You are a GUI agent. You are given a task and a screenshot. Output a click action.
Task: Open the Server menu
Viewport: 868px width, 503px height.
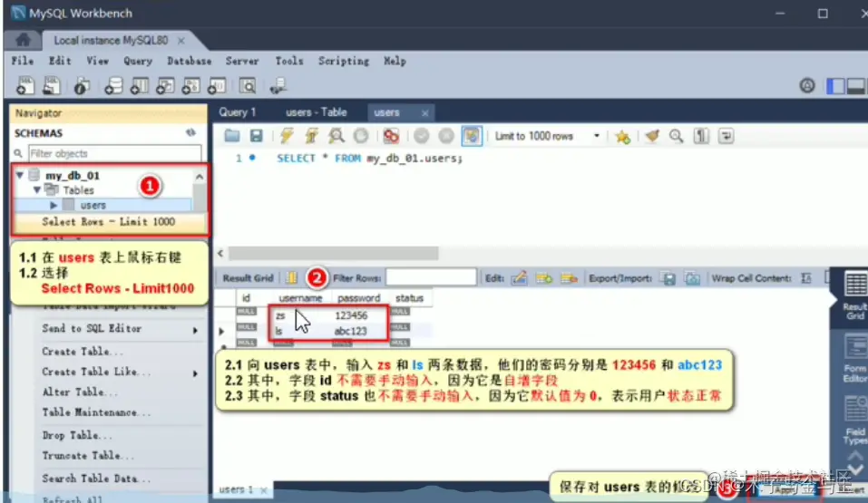pyautogui.click(x=242, y=61)
